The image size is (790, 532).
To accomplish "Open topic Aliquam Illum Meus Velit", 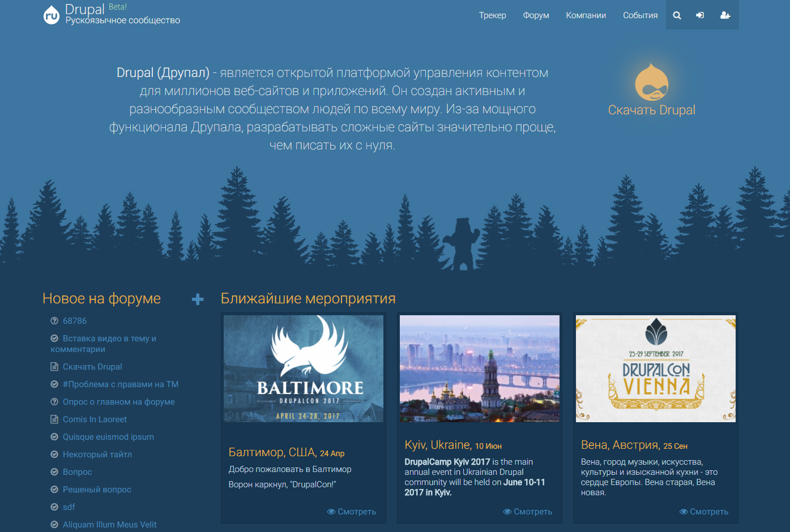I will click(109, 525).
